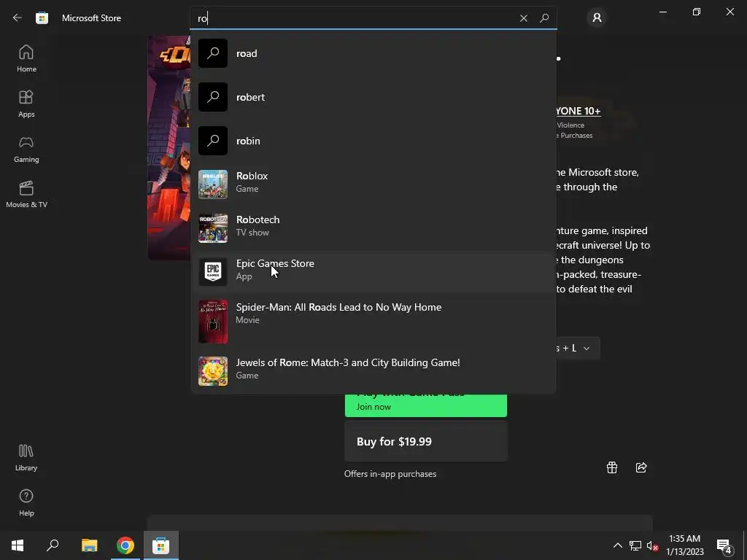Open the Windows Start menu

[x=18, y=545]
